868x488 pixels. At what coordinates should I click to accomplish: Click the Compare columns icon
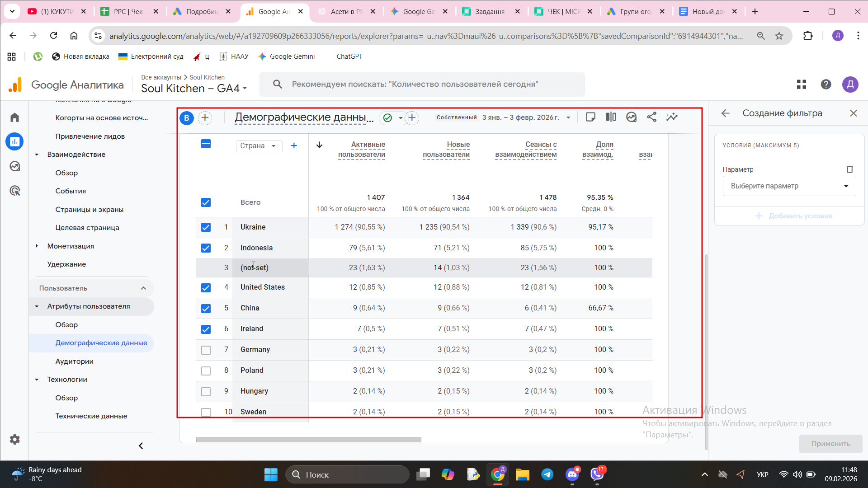(x=611, y=117)
